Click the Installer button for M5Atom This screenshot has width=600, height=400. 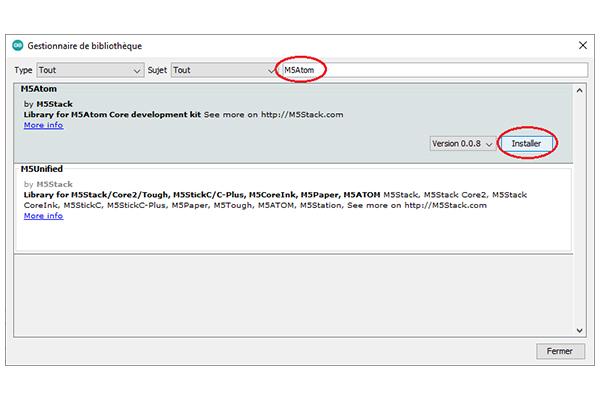526,144
